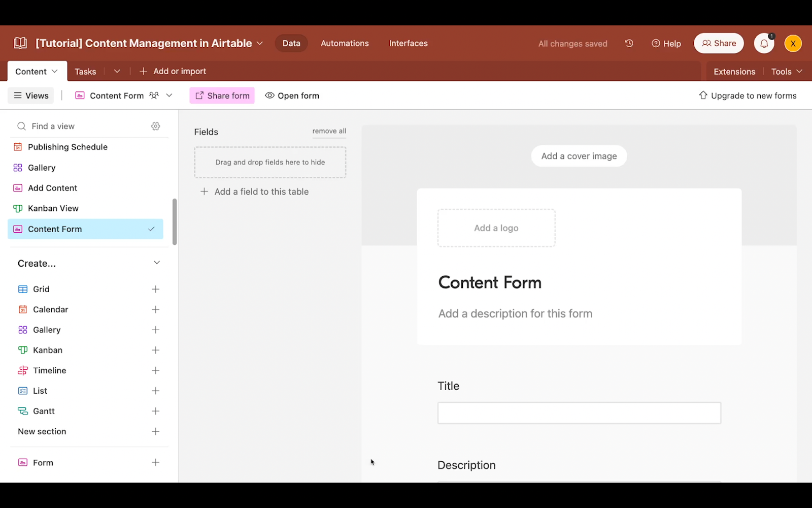Image resolution: width=812 pixels, height=508 pixels.
Task: Click plus icon to add Timeline view
Action: [x=156, y=370]
